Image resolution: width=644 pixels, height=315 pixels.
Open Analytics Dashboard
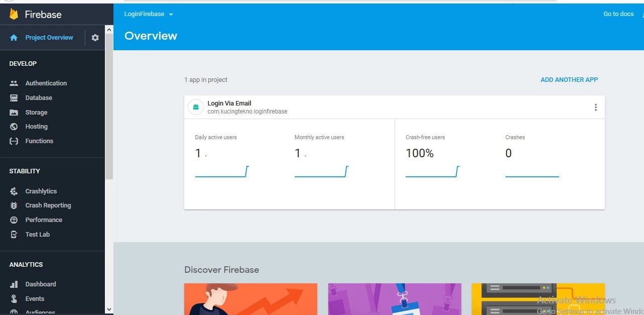point(41,284)
